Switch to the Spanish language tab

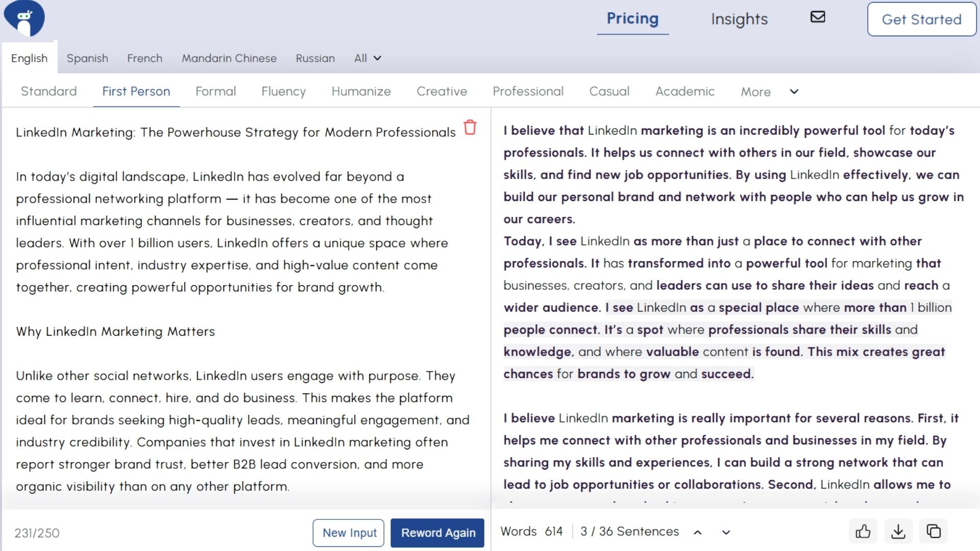pos(87,58)
